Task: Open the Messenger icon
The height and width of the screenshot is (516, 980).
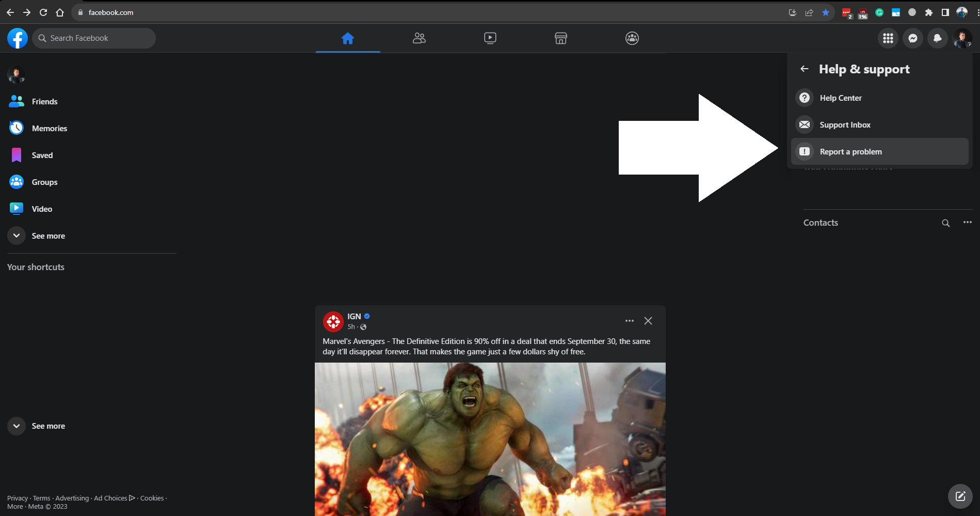Action: (x=913, y=38)
